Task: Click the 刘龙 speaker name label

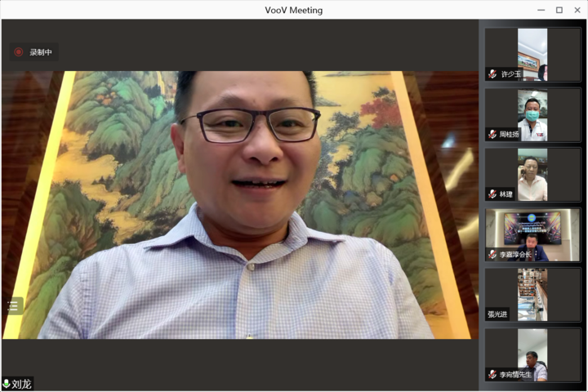Action: pyautogui.click(x=22, y=384)
